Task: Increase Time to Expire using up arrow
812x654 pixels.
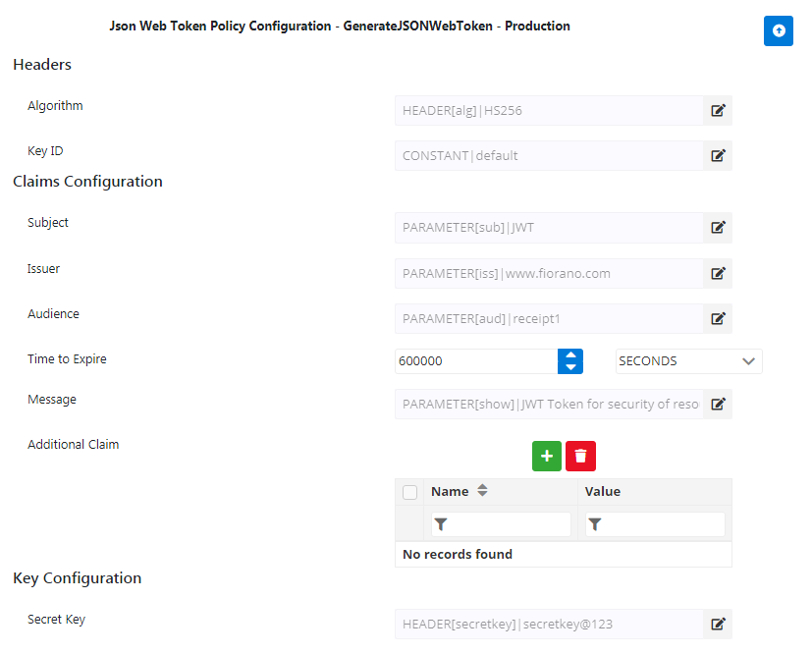Action: [x=570, y=355]
